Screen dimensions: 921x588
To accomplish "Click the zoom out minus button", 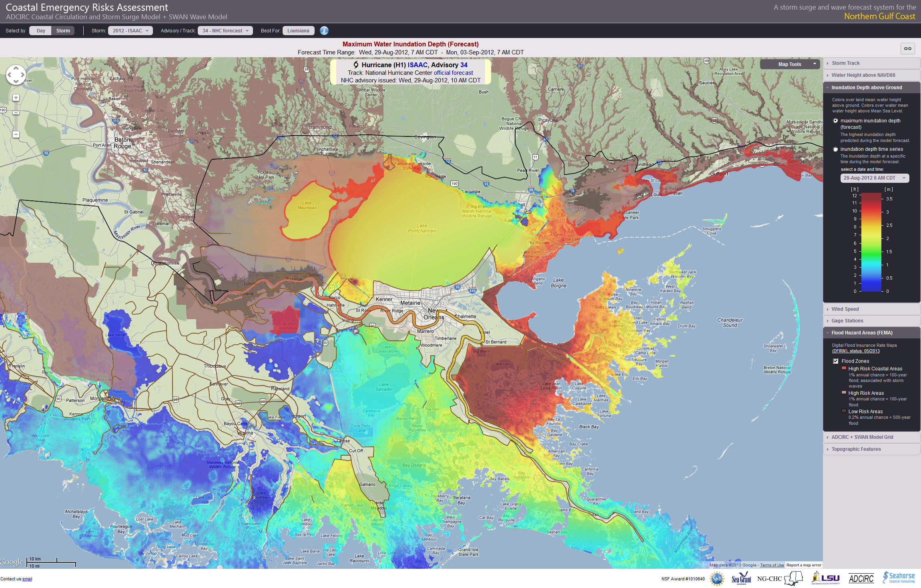I will pyautogui.click(x=16, y=134).
